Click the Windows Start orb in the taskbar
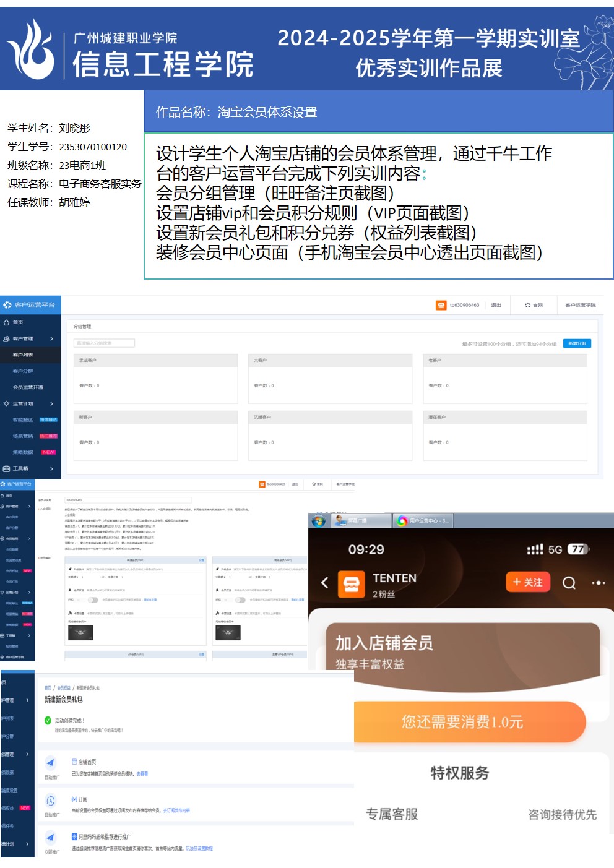614x868 pixels. (x=319, y=521)
